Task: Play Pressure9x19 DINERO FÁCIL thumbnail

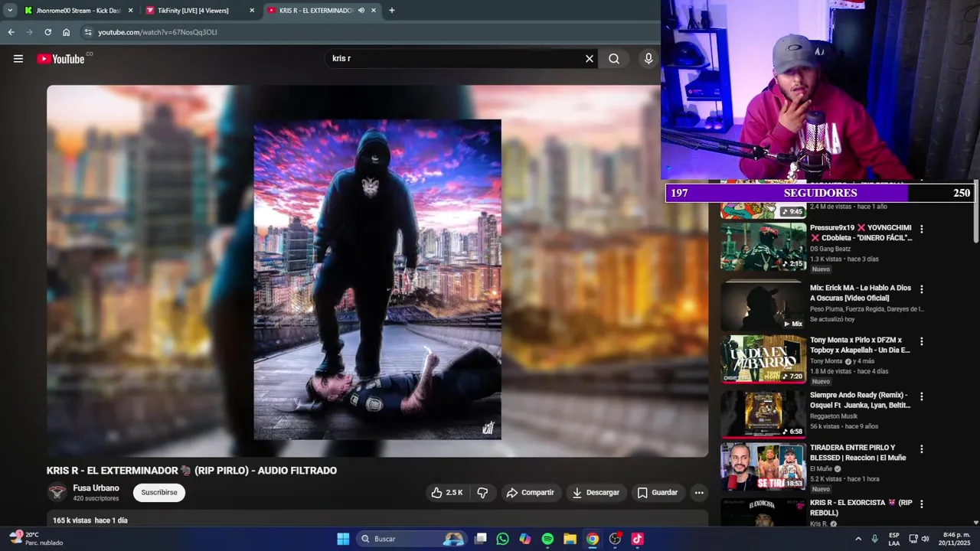Action: [x=763, y=247]
